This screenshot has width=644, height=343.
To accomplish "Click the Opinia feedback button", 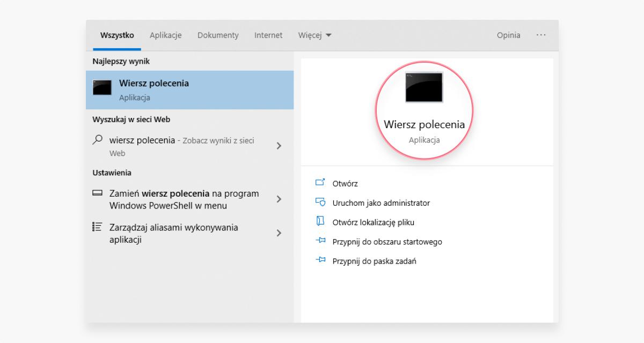I will 508,35.
